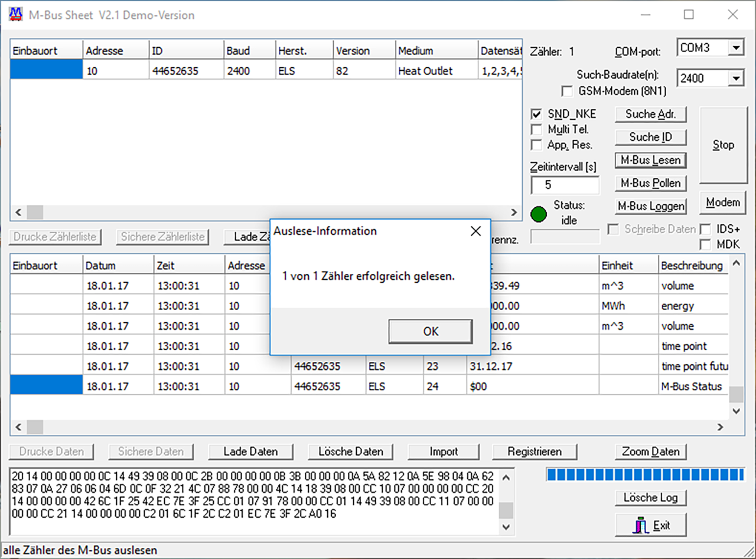
Task: Click the M-Bus Pollen button
Action: click(x=650, y=183)
